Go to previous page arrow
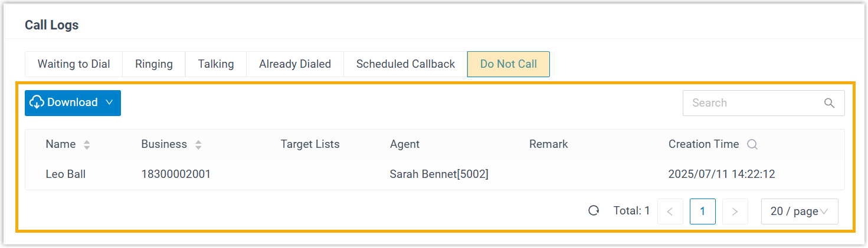 670,211
